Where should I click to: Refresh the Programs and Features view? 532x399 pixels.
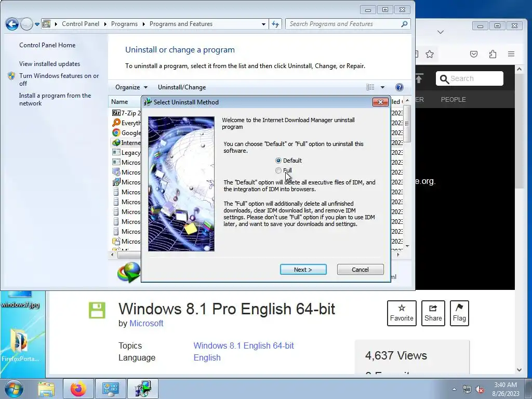click(275, 24)
